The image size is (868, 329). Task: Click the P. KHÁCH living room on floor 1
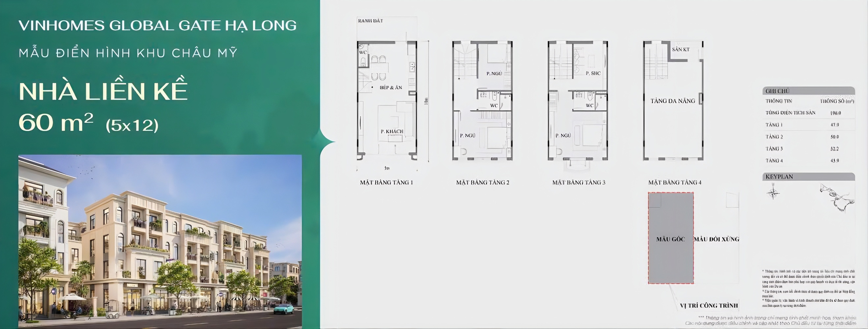point(392,131)
